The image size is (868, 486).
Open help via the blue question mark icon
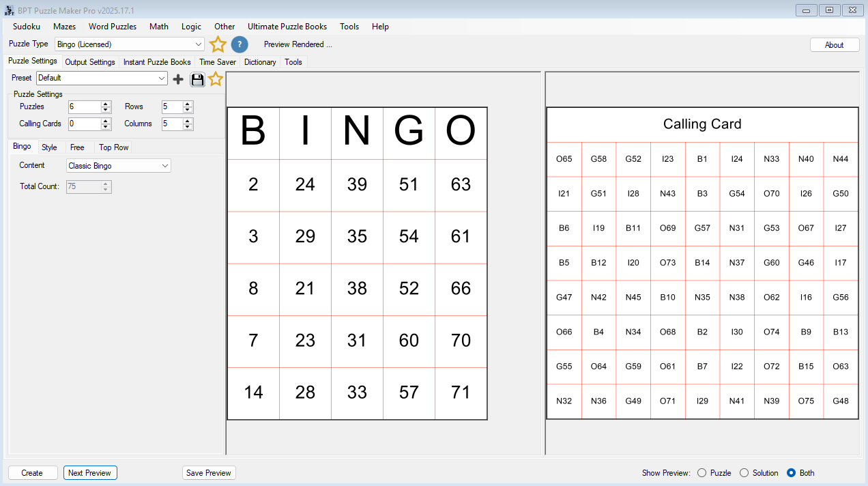coord(240,44)
